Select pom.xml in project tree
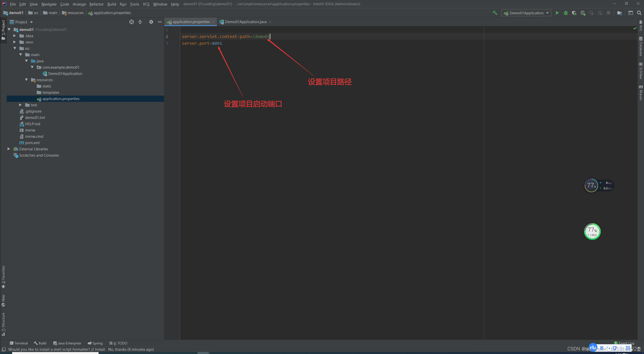This screenshot has width=644, height=354. pos(32,143)
